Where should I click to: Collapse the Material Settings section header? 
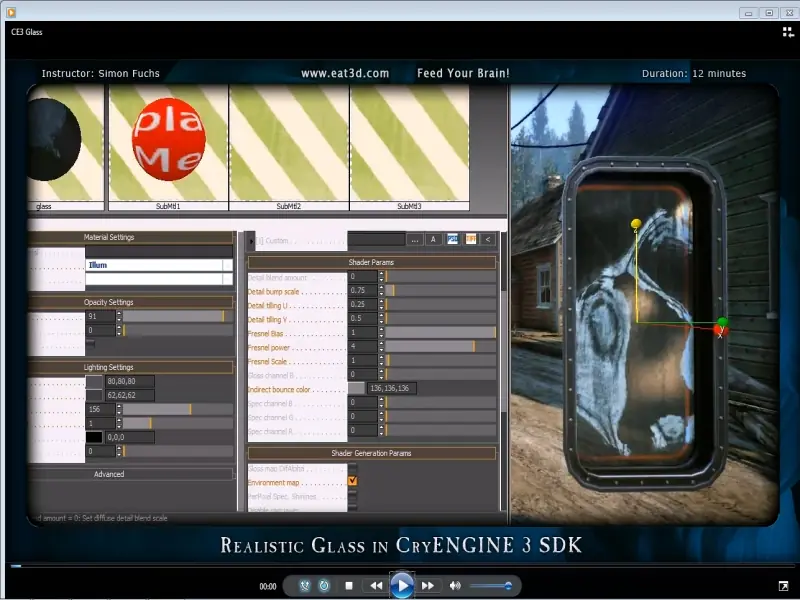[x=131, y=237]
